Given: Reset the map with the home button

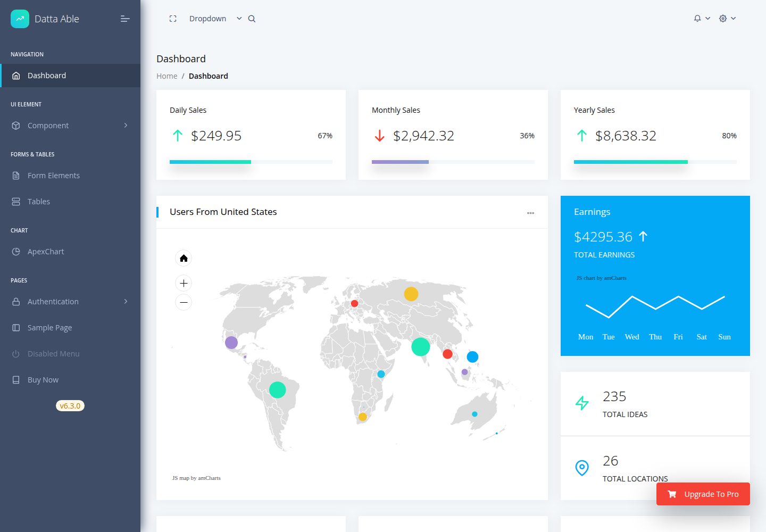Looking at the screenshot, I should tap(184, 258).
